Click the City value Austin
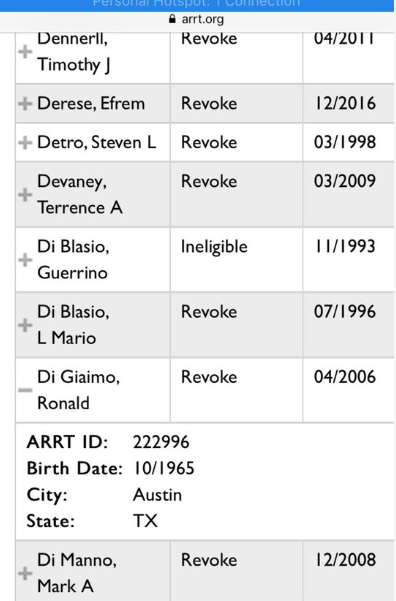The width and height of the screenshot is (396, 601). pos(157,494)
